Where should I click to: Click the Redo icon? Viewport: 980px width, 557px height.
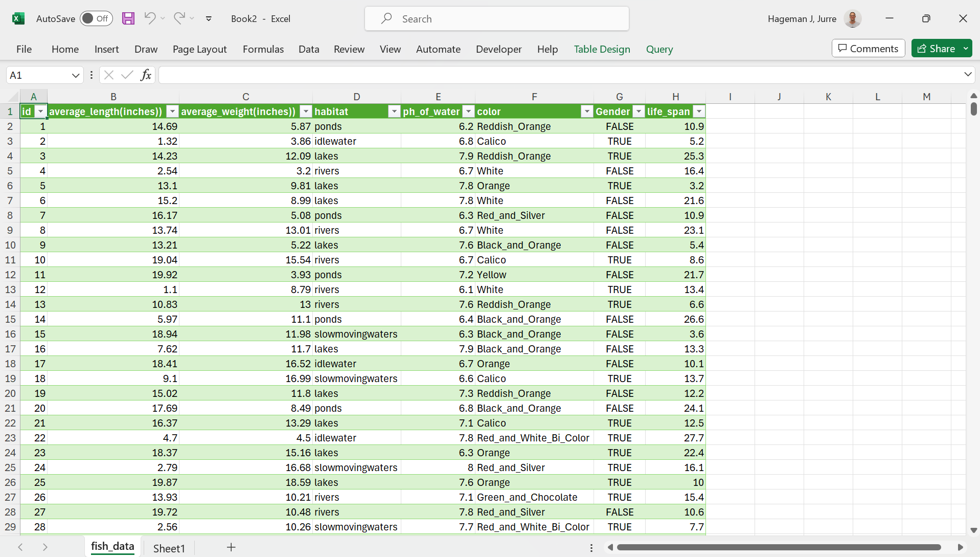click(178, 18)
